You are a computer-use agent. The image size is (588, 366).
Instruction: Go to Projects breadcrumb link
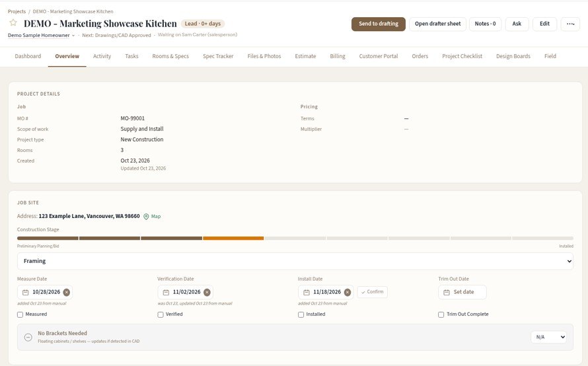pos(17,12)
